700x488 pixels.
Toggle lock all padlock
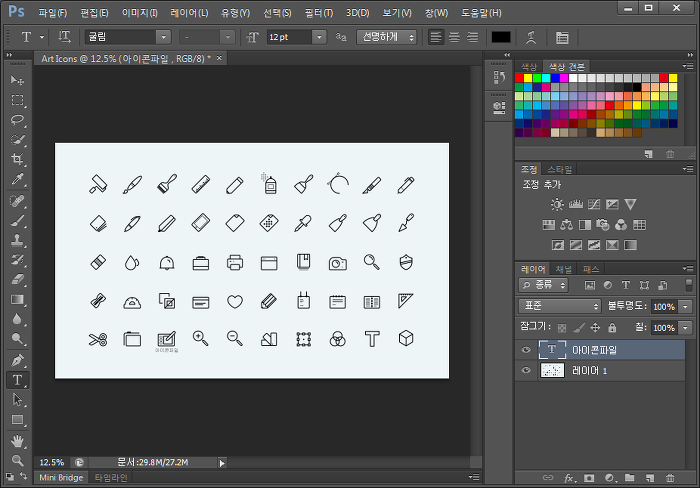[612, 328]
